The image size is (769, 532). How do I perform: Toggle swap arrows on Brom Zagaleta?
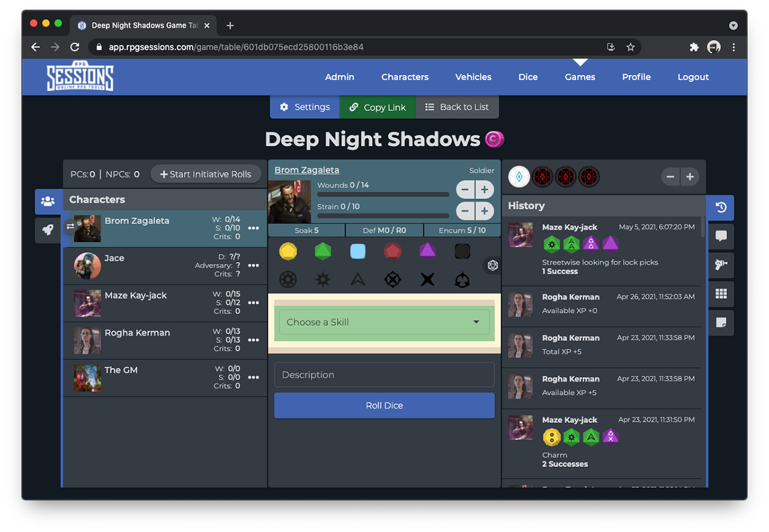coord(70,227)
